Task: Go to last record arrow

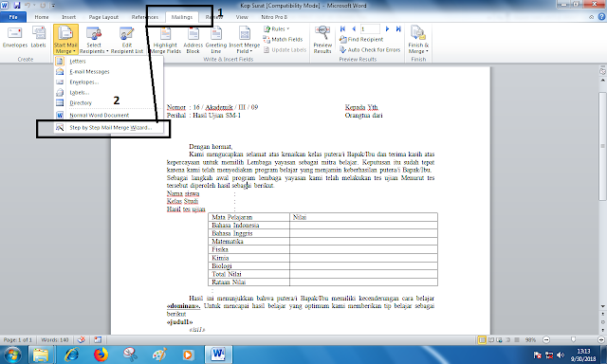Action: coord(398,29)
